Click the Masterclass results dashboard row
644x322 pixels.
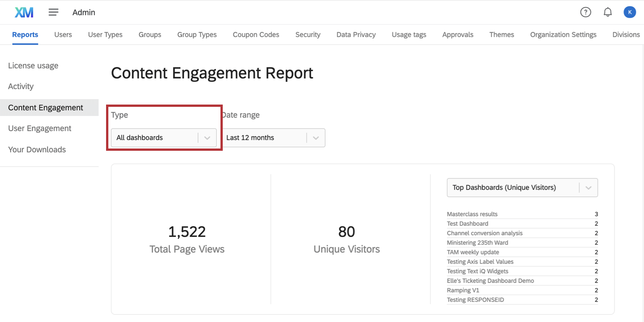click(472, 214)
